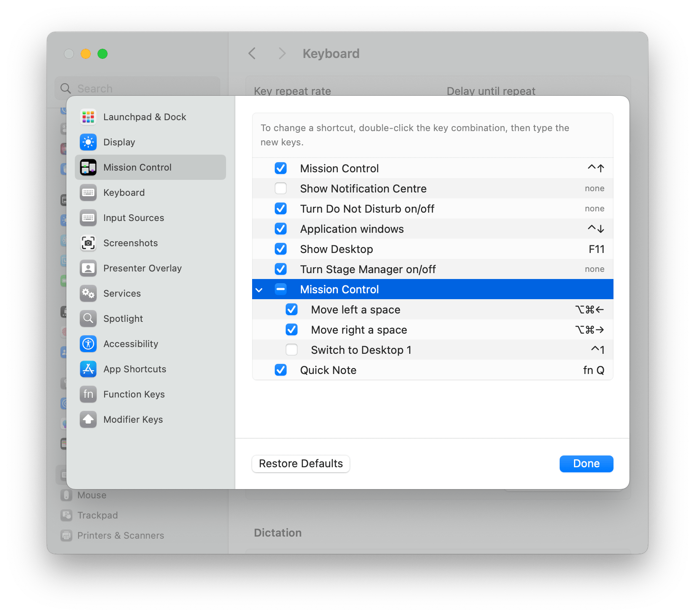Uncheck the Quick Note shortcut

pos(281,370)
